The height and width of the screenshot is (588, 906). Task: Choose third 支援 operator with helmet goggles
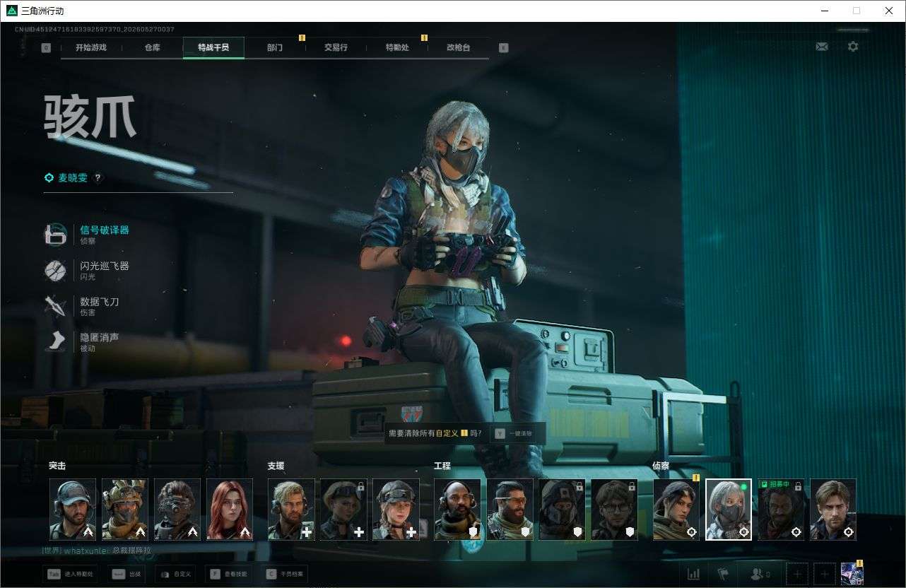(x=396, y=510)
